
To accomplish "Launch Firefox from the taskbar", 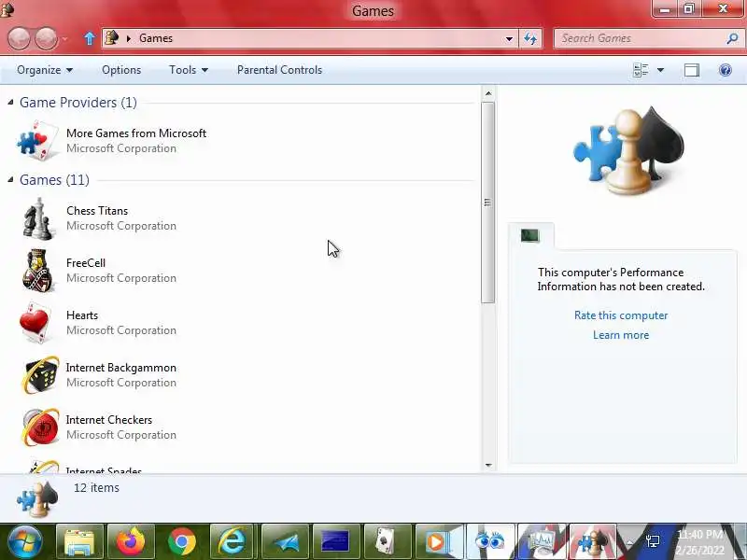I will [131, 542].
